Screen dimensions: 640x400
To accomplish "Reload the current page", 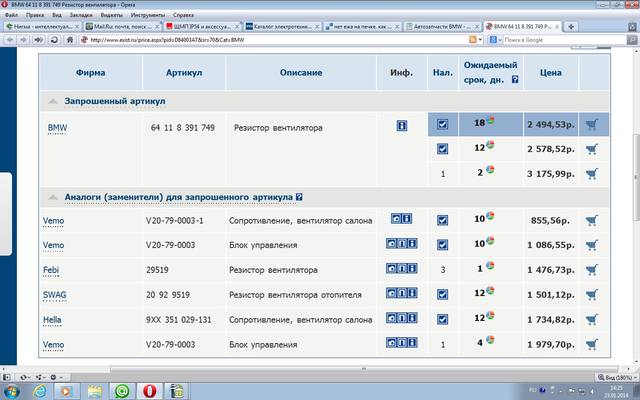I will [54, 40].
